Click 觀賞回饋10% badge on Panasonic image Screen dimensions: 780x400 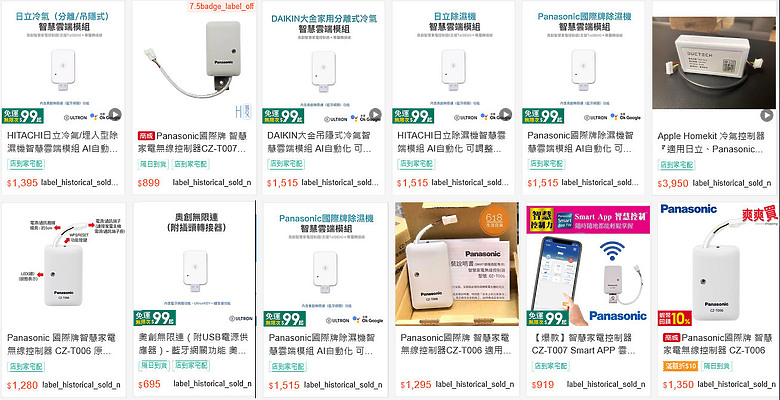pos(674,317)
